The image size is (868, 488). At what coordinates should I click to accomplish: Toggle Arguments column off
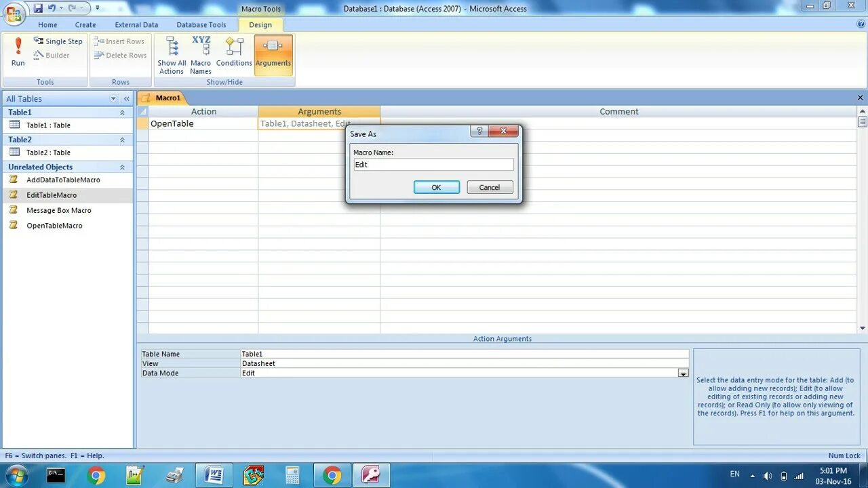[x=273, y=55]
